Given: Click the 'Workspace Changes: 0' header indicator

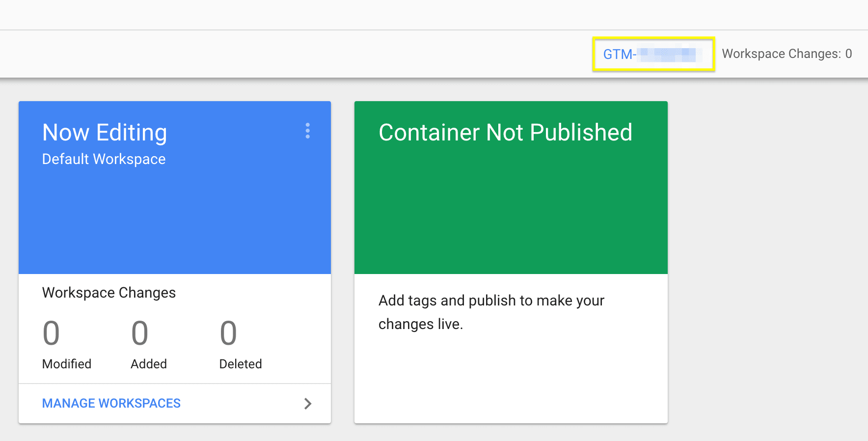Looking at the screenshot, I should tap(787, 54).
